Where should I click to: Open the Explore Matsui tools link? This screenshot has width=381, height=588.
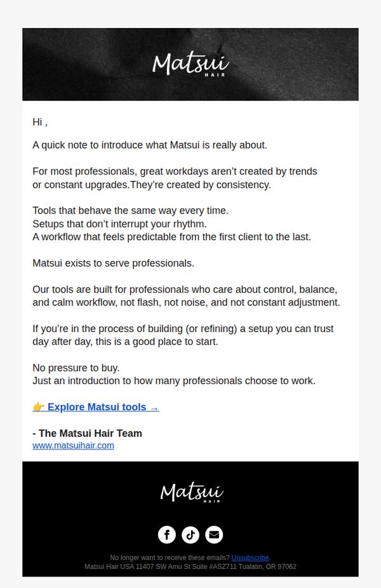point(96,407)
